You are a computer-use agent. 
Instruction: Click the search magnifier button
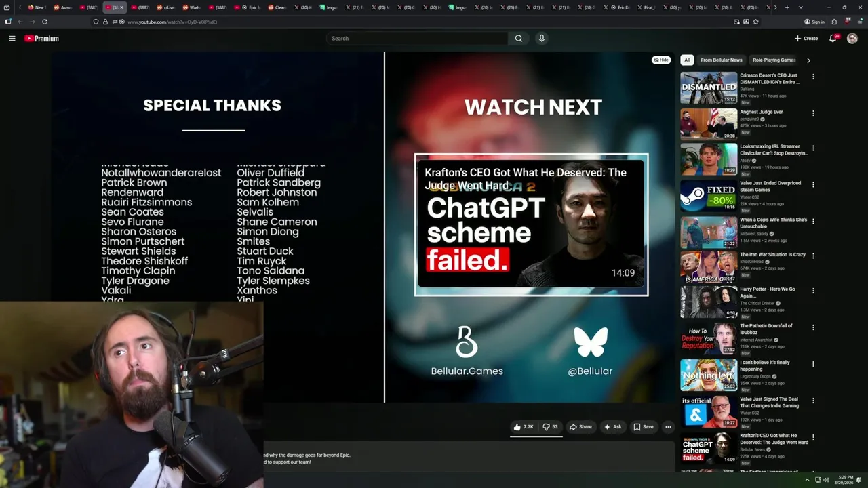(519, 39)
